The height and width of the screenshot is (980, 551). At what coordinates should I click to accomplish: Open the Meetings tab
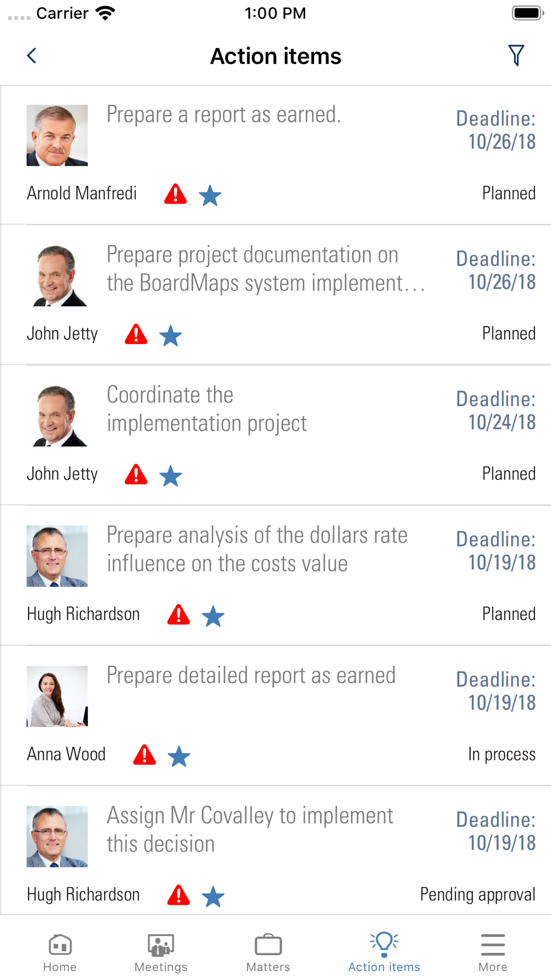point(161,952)
